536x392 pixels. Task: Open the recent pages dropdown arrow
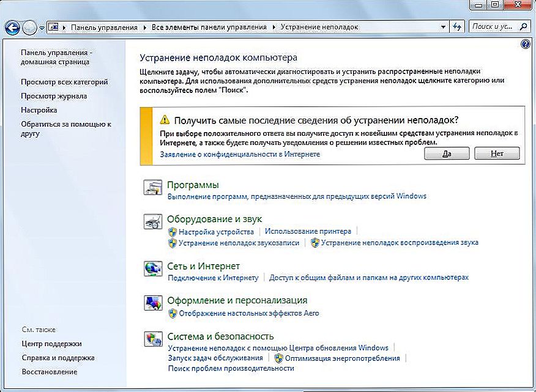tap(42, 28)
